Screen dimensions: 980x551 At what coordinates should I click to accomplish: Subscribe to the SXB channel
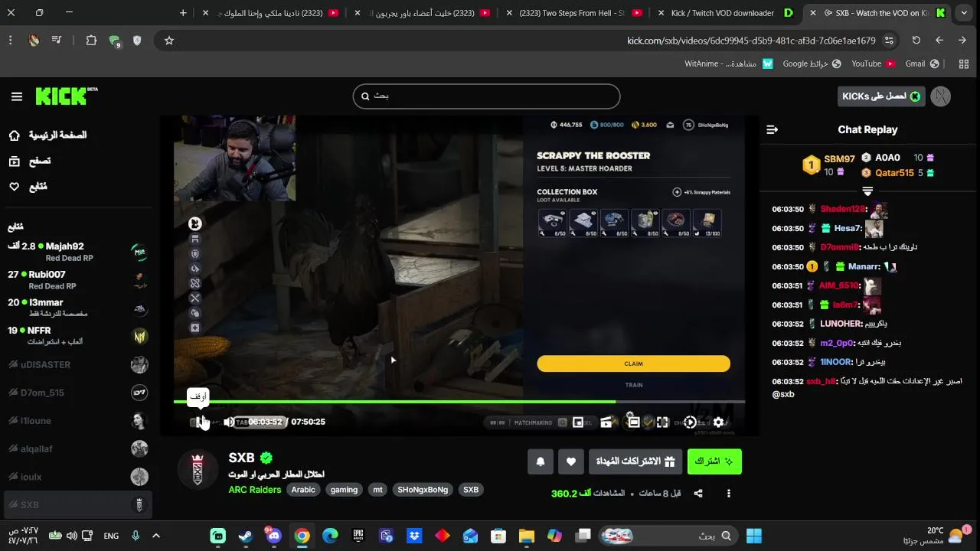714,461
